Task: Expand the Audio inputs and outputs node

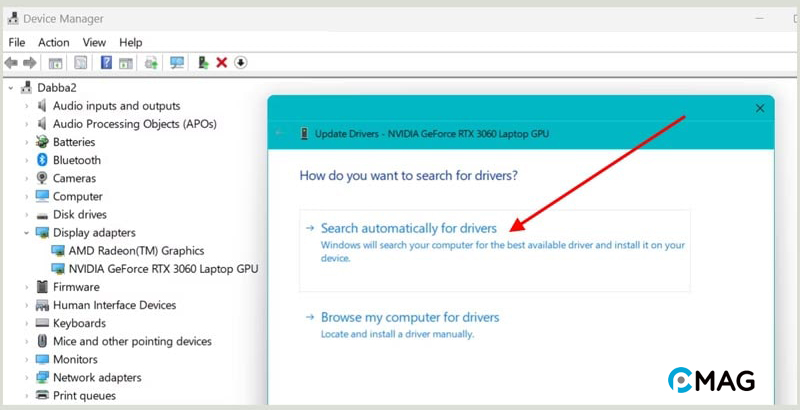Action: [27, 106]
